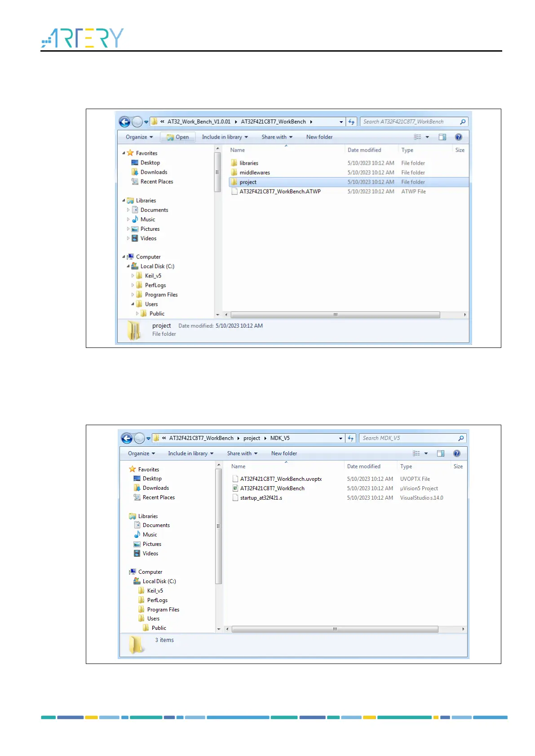The width and height of the screenshot is (535, 756).
Task: Open Include in library menu in upper window
Action: click(225, 137)
